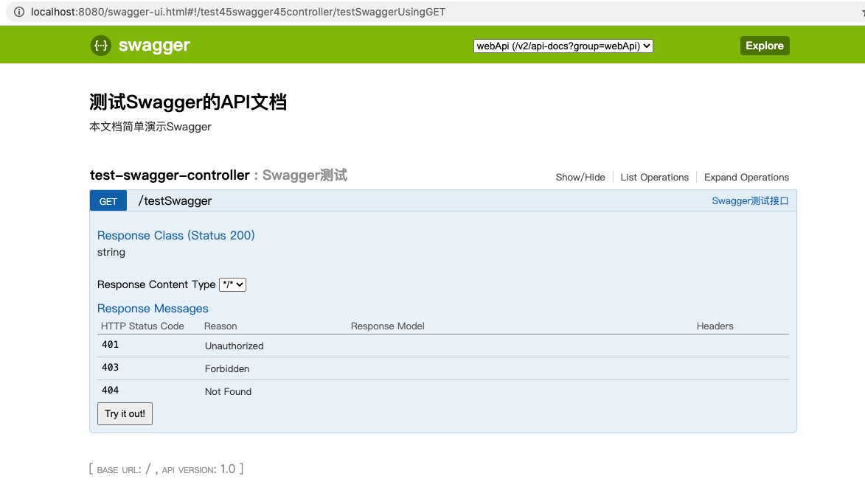Open the Response Content Type dropdown
Screen dimensions: 865x504
[232, 284]
